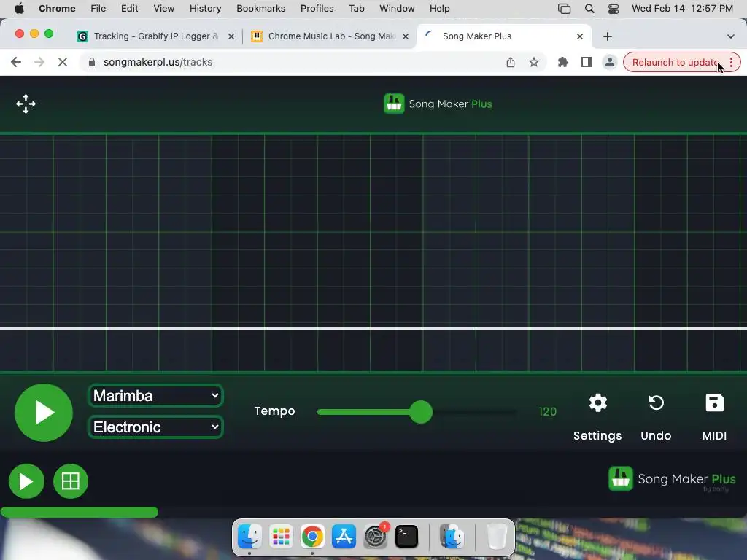Viewport: 747px width, 560px height.
Task: Open the Edit menu
Action: coord(130,9)
